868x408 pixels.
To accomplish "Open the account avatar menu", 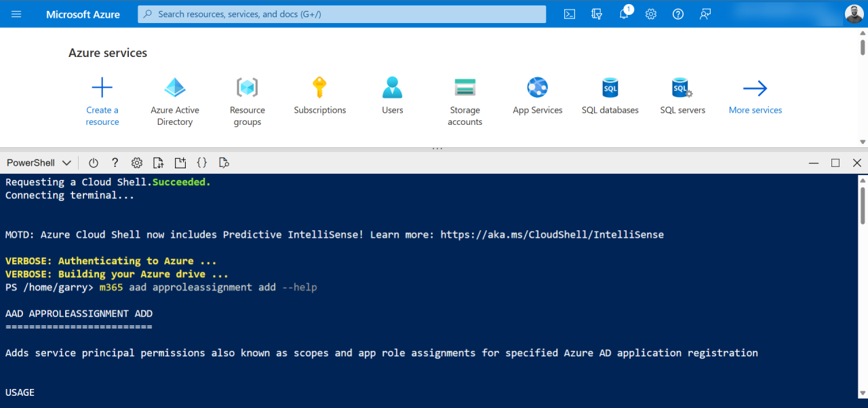I will tap(854, 14).
